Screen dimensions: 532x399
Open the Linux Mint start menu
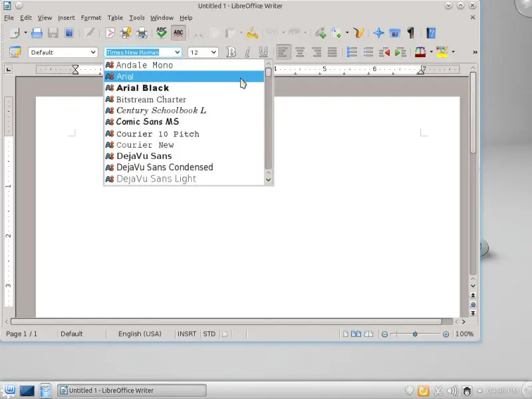point(9,390)
